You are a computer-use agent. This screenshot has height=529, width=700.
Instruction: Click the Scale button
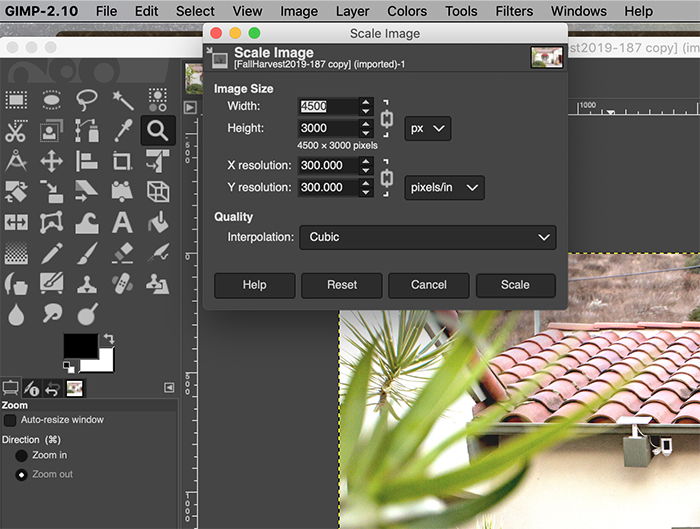point(515,285)
